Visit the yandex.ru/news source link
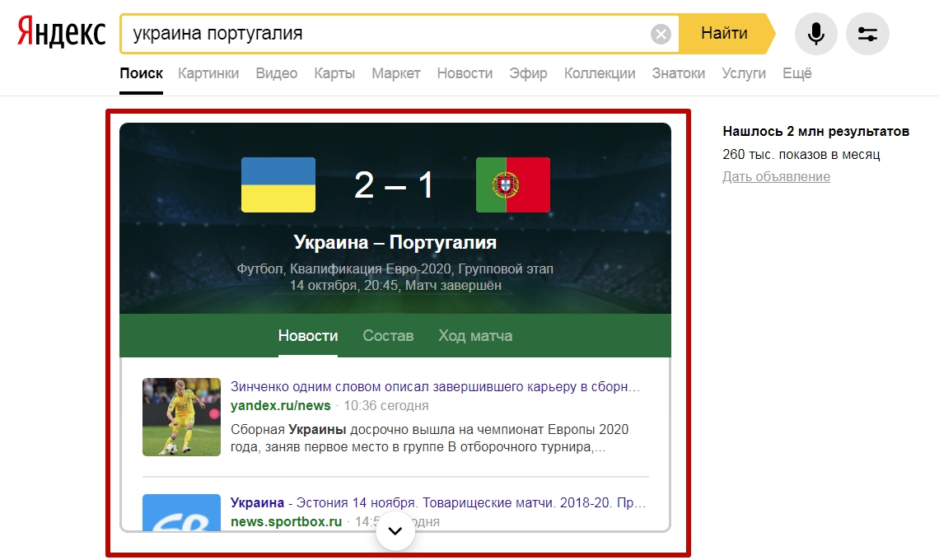 pyautogui.click(x=280, y=405)
